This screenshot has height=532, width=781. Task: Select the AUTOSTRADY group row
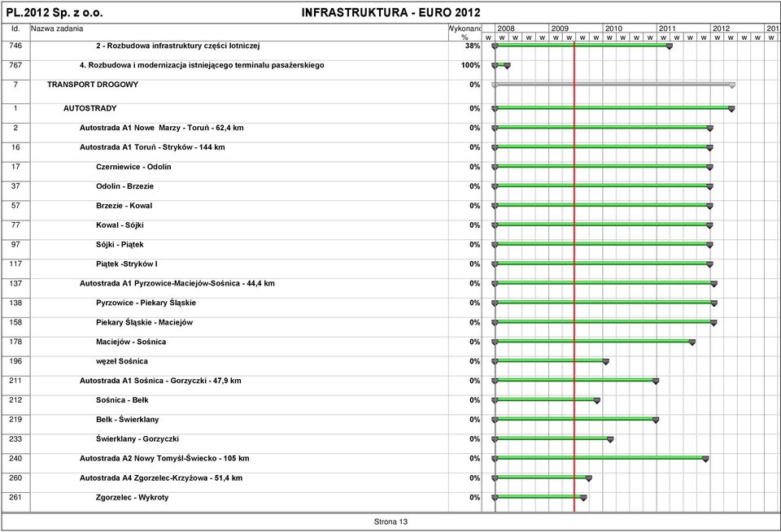pyautogui.click(x=90, y=108)
